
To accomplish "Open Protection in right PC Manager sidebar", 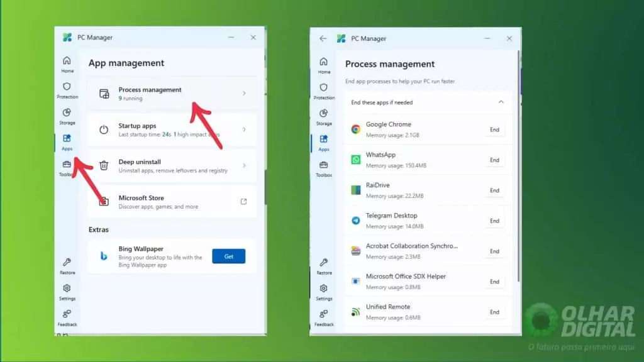I will [324, 92].
